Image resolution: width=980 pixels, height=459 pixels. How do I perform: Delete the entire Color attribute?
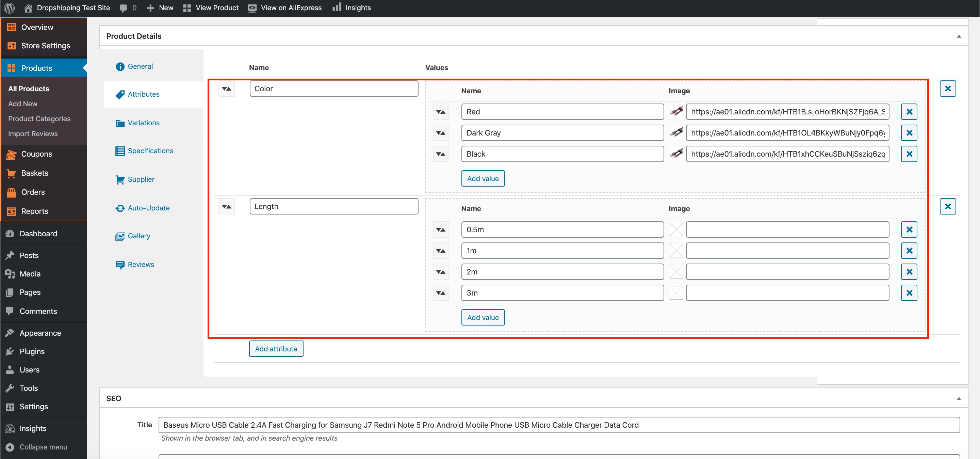(947, 89)
